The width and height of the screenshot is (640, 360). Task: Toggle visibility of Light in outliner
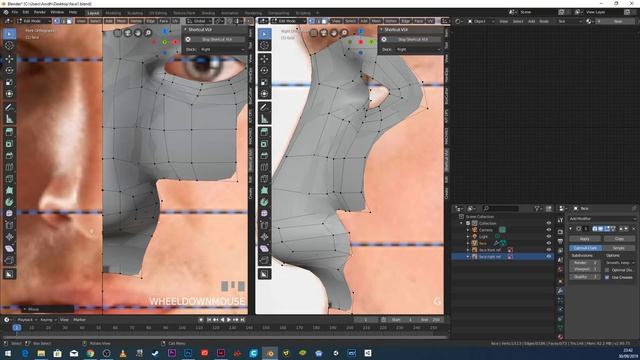(549, 236)
